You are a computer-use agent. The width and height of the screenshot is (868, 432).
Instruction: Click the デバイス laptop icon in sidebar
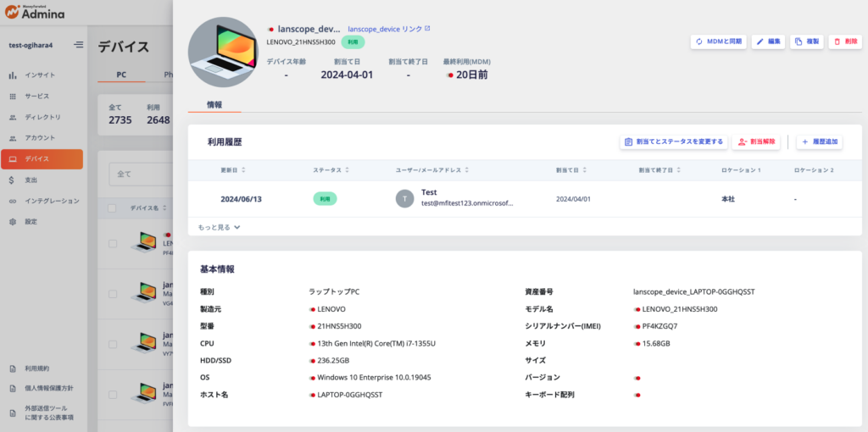click(13, 159)
